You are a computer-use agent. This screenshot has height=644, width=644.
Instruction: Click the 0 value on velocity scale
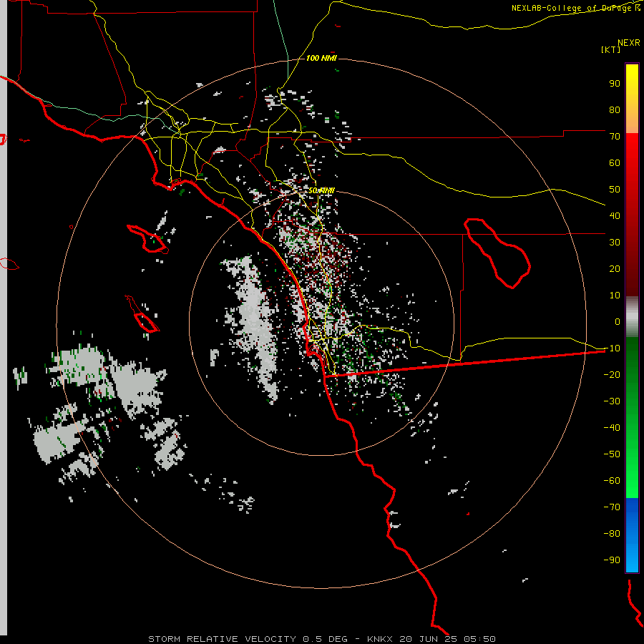point(618,322)
